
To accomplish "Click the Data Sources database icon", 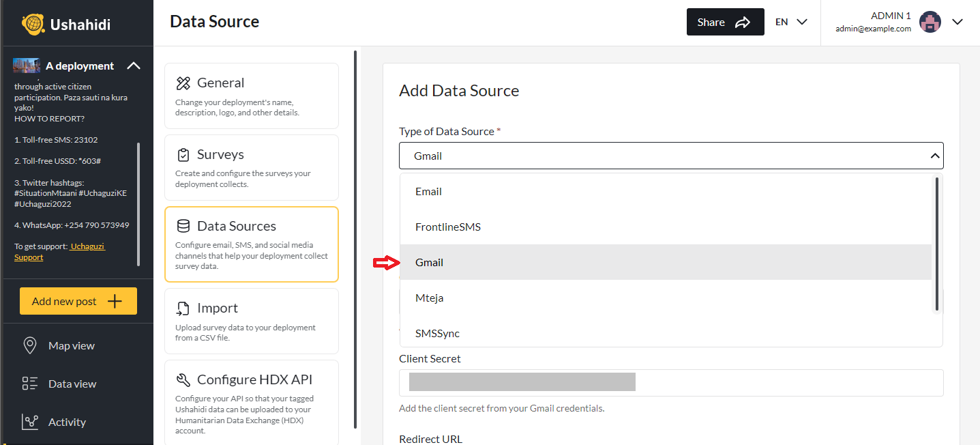I will pyautogui.click(x=183, y=225).
